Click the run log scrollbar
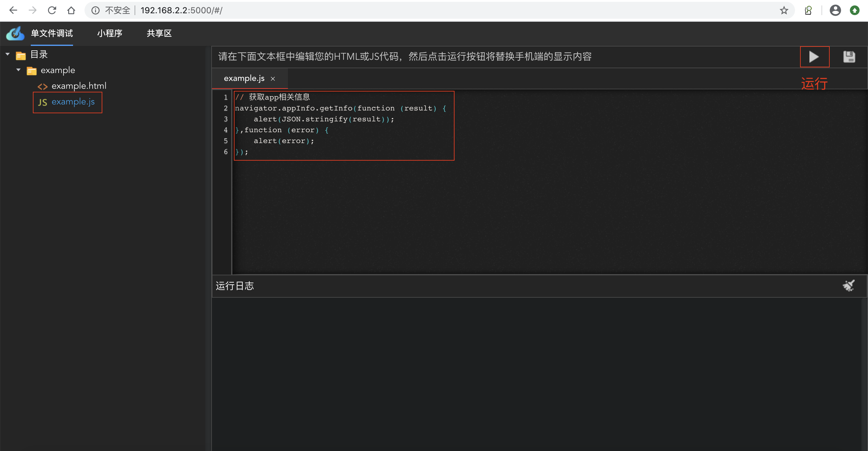This screenshot has height=451, width=868. [x=864, y=373]
